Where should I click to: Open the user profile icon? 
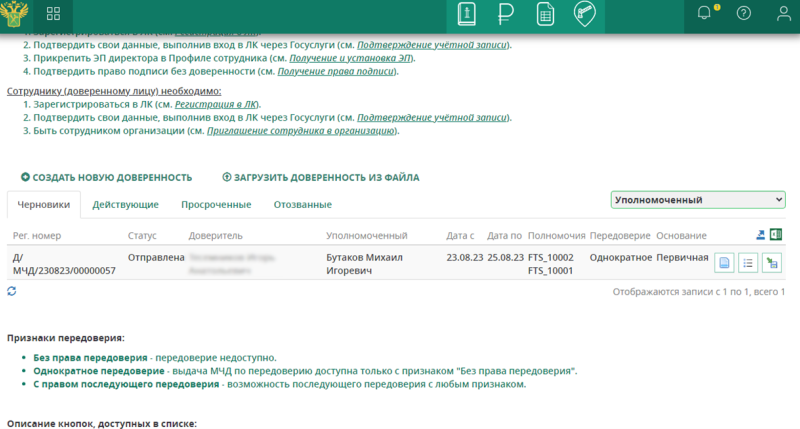[784, 13]
